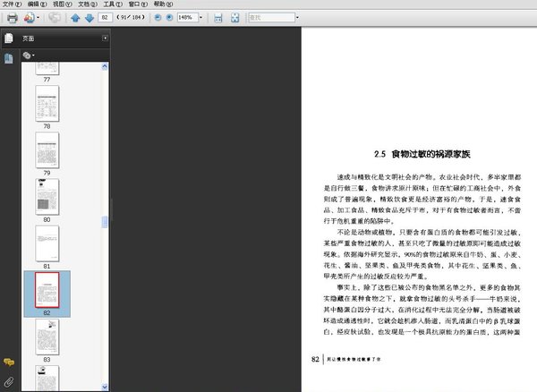The height and width of the screenshot is (392, 537).
Task: Open the 文件(F) menu
Action: (11, 4)
